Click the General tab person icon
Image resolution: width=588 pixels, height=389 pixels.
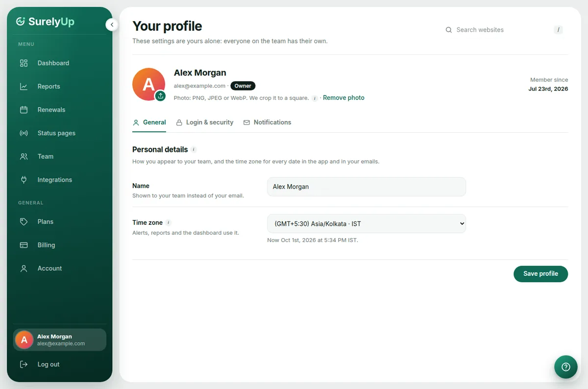(136, 122)
